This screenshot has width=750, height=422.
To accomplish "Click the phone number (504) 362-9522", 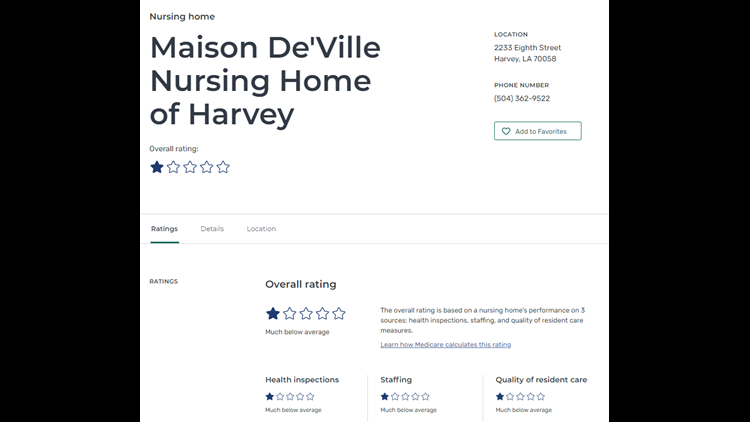I will pyautogui.click(x=522, y=99).
